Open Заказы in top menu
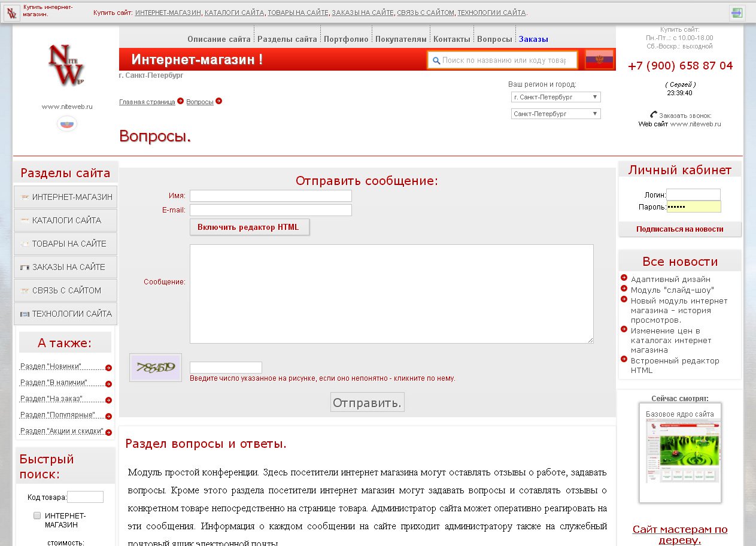This screenshot has width=756, height=546. 533,39
